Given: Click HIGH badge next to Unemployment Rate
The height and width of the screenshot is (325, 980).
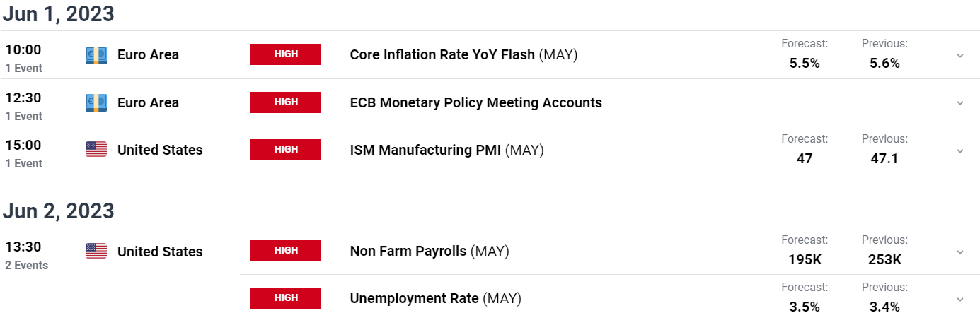Looking at the screenshot, I should [286, 298].
